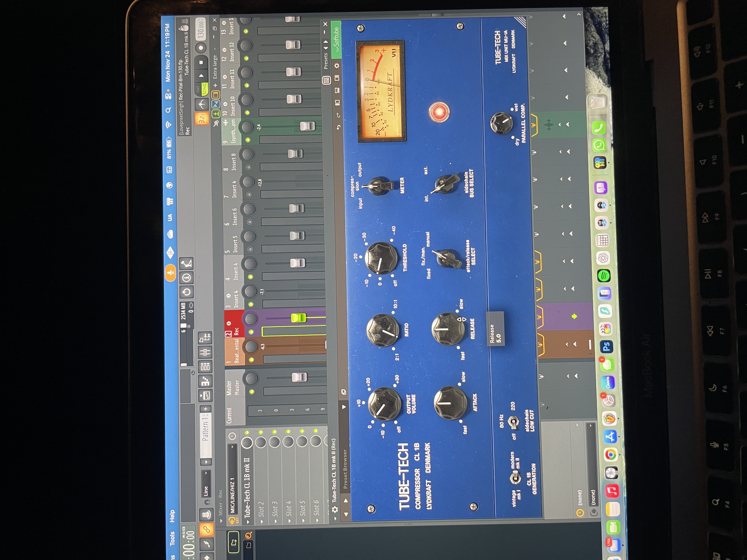
Task: Click the stamp tool icon beside Line
Action: 206,514
